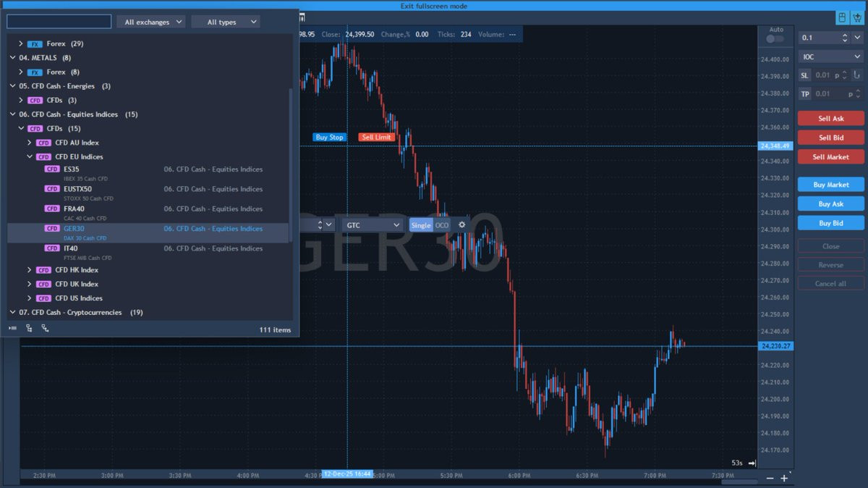868x488 pixels.
Task: Click the CFD badge beside CFD US Indices
Action: [43, 298]
